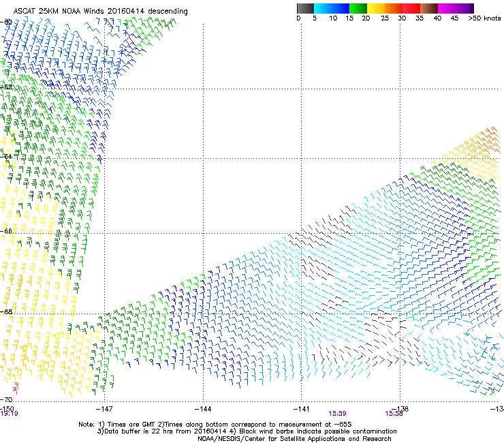Select the "35" legend label
The width and height of the screenshot is (504, 443).
tap(420, 18)
